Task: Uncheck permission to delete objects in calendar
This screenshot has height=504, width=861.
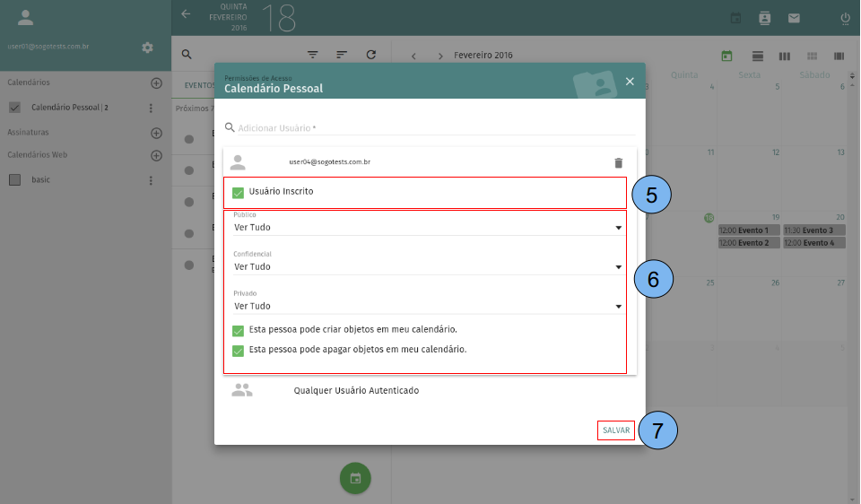Action: coord(239,351)
